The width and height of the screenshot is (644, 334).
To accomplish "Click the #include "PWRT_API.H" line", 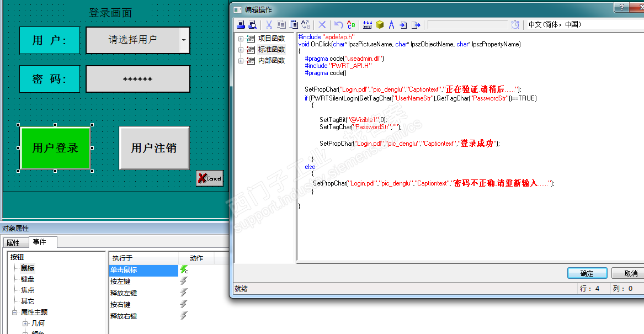I will coord(338,66).
